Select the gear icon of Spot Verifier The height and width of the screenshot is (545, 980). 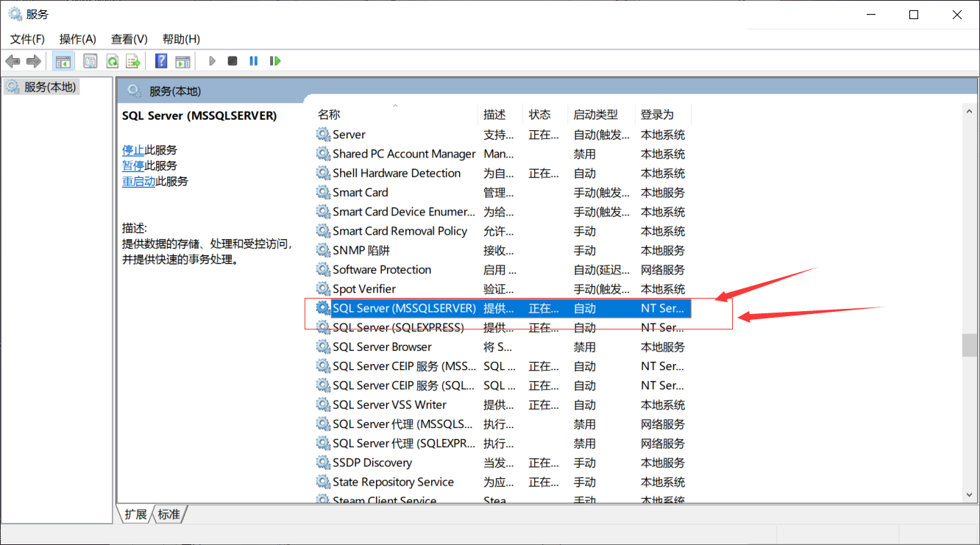pos(323,289)
